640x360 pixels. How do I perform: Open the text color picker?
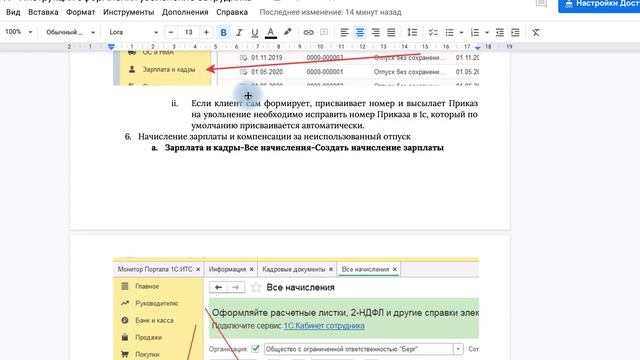pos(271,32)
